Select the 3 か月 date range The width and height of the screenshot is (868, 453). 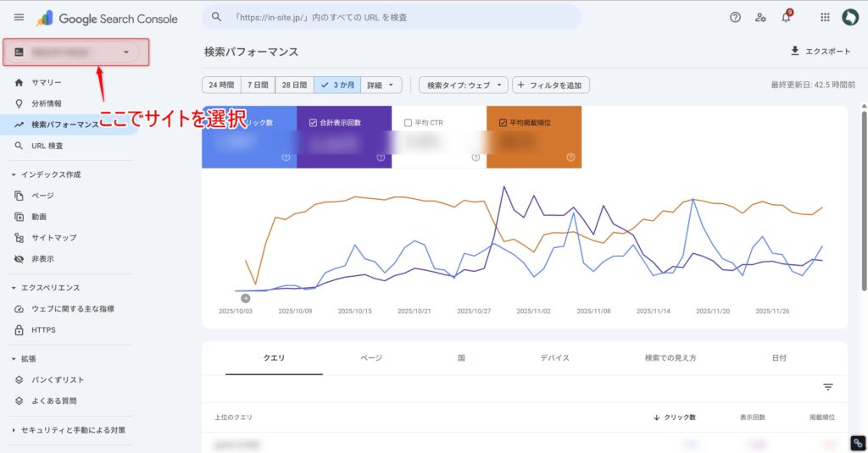point(337,86)
